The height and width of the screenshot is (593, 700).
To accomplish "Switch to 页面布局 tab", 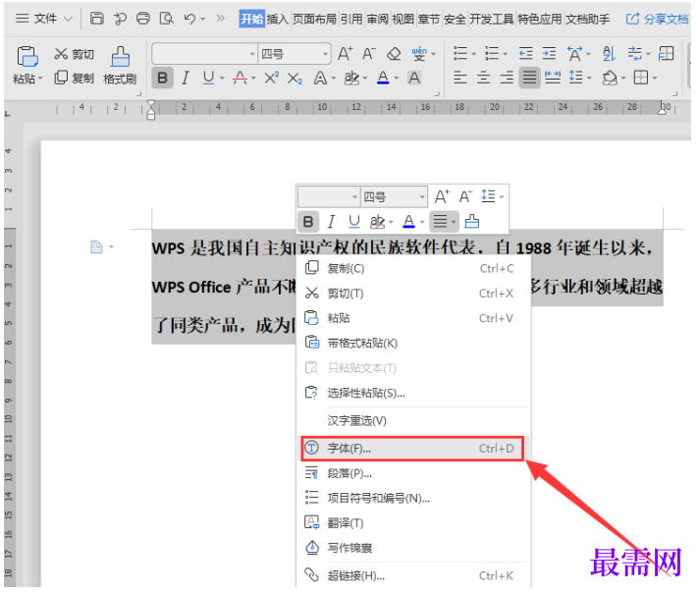I will pyautogui.click(x=314, y=20).
